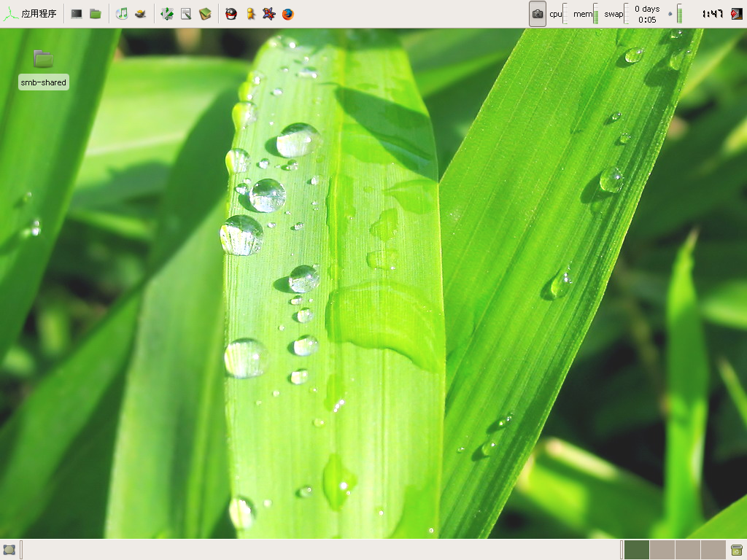This screenshot has height=560, width=747.
Task: Open the text editor notepad launcher
Action: click(186, 14)
